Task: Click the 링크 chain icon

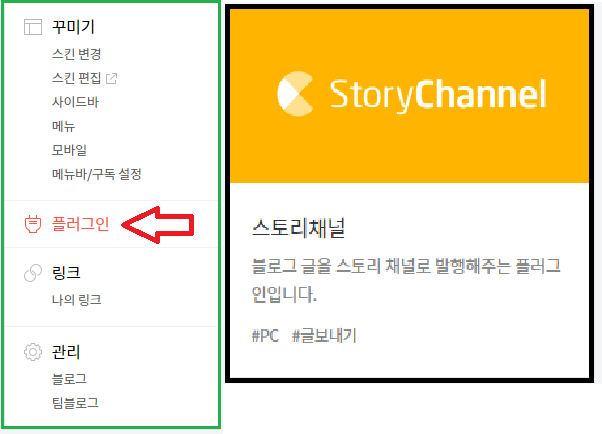Action: click(x=33, y=273)
